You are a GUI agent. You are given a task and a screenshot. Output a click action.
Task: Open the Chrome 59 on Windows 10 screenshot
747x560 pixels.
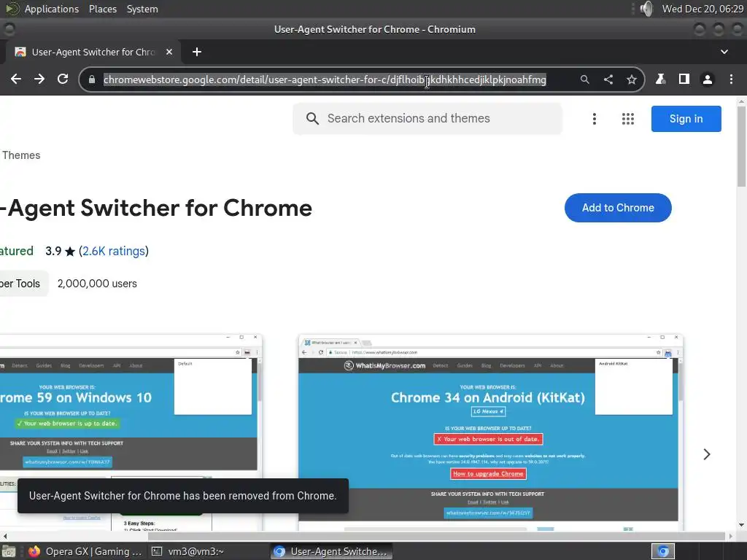click(130, 432)
